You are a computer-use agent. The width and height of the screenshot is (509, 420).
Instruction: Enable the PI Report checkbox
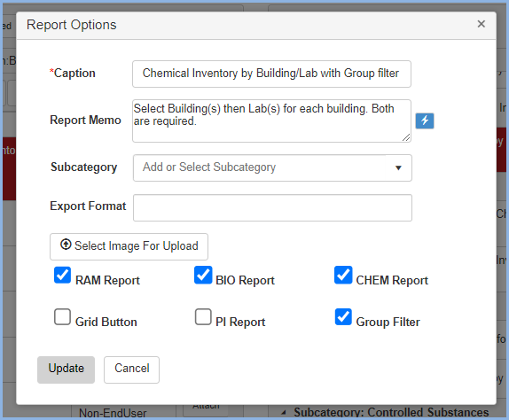click(x=203, y=316)
